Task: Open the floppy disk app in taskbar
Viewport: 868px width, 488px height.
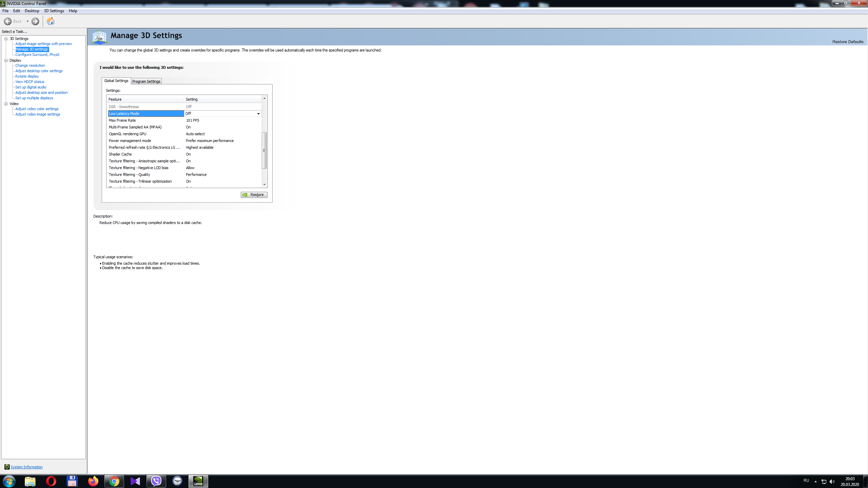Action: coord(72,481)
